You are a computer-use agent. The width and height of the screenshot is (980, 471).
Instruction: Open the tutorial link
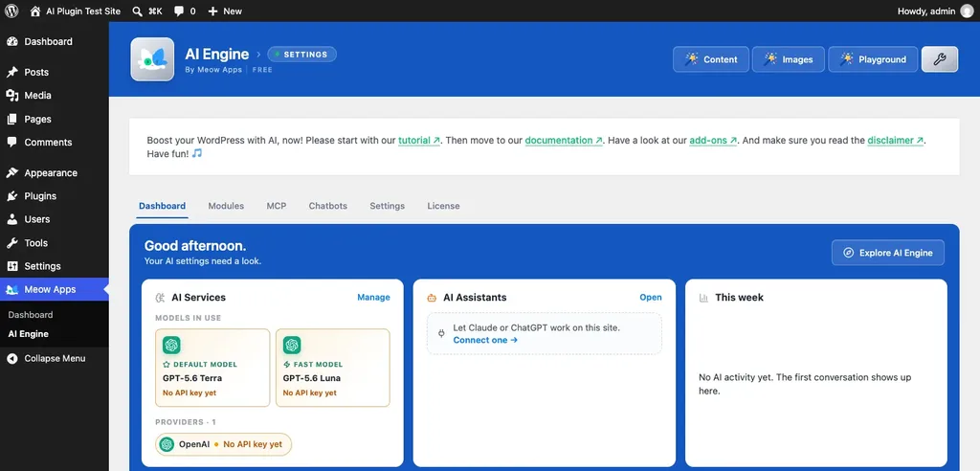coord(419,141)
